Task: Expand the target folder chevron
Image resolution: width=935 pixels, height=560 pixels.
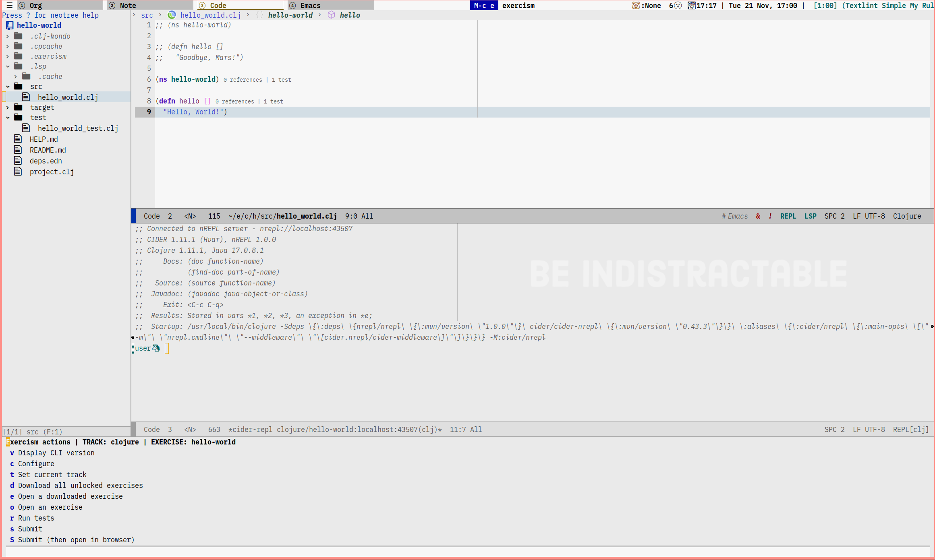Action: coord(8,107)
